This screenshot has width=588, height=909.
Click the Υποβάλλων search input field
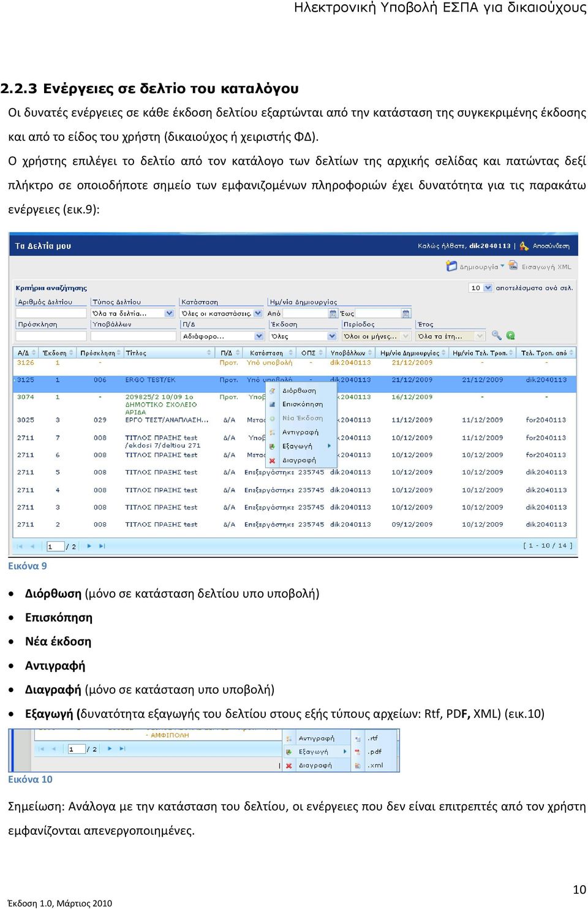134,336
